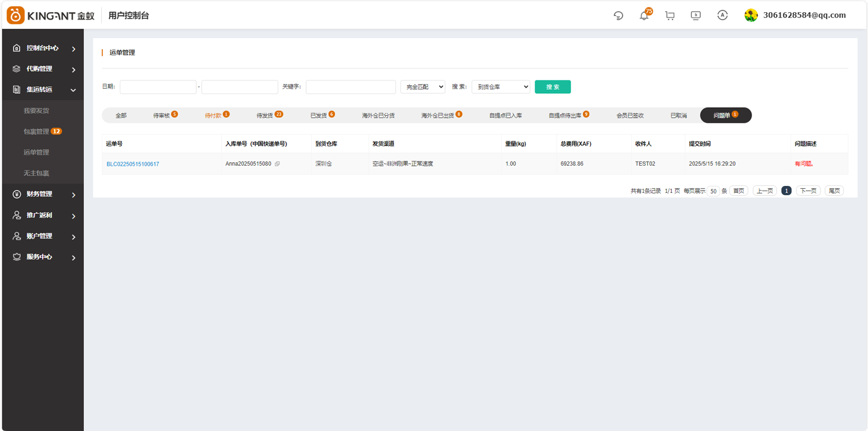
Task: Open the 到货仓库 search field dropdown
Action: [x=501, y=86]
